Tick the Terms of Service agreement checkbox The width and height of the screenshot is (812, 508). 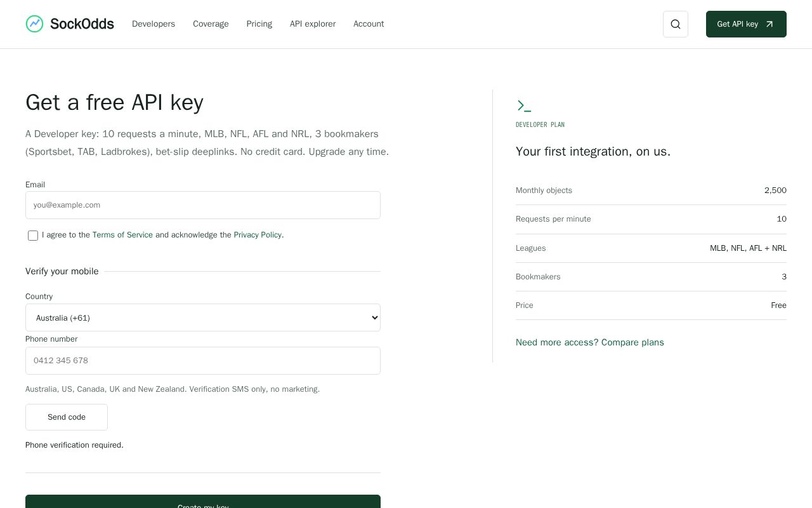tap(33, 236)
